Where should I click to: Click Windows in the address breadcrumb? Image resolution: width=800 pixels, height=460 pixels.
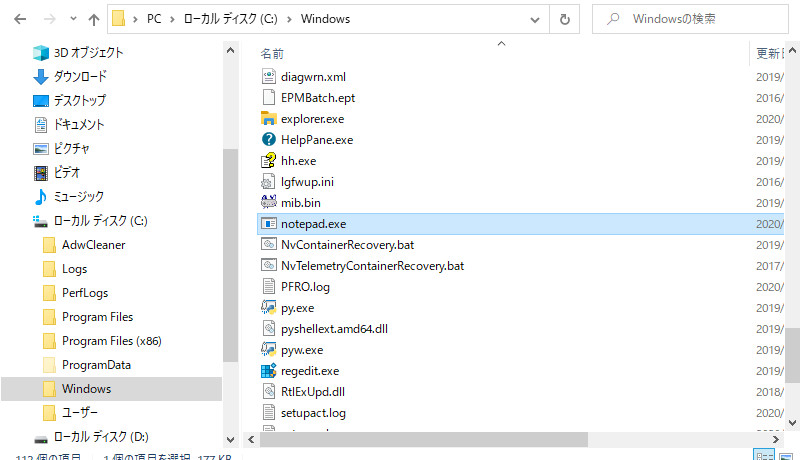point(326,19)
